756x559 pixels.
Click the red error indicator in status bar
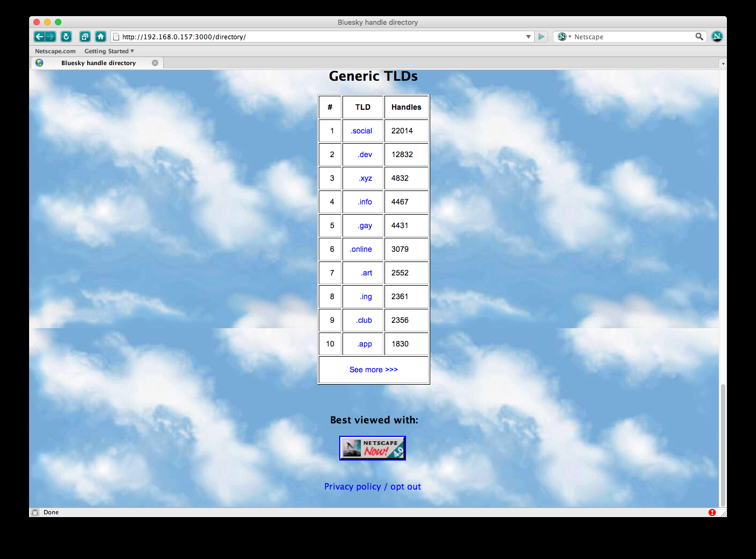pyautogui.click(x=712, y=512)
